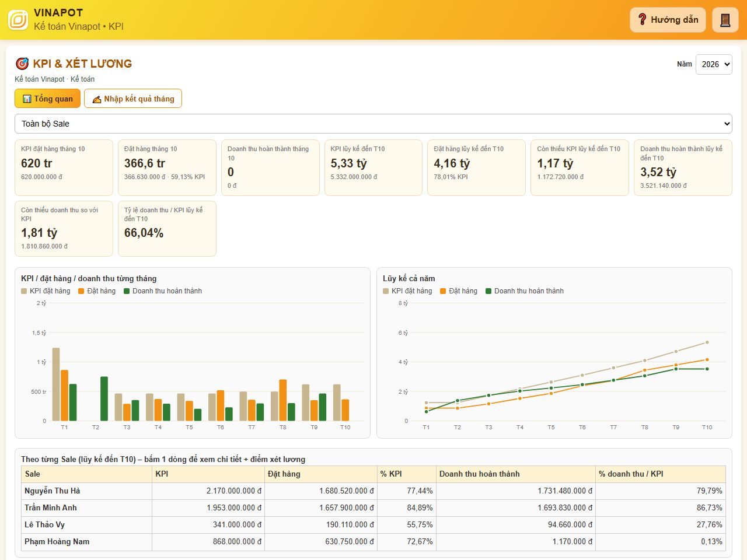Click the 0,13% cell for Phạm Hoàng Nam
Image resolution: width=747 pixels, height=560 pixels.
coord(660,542)
